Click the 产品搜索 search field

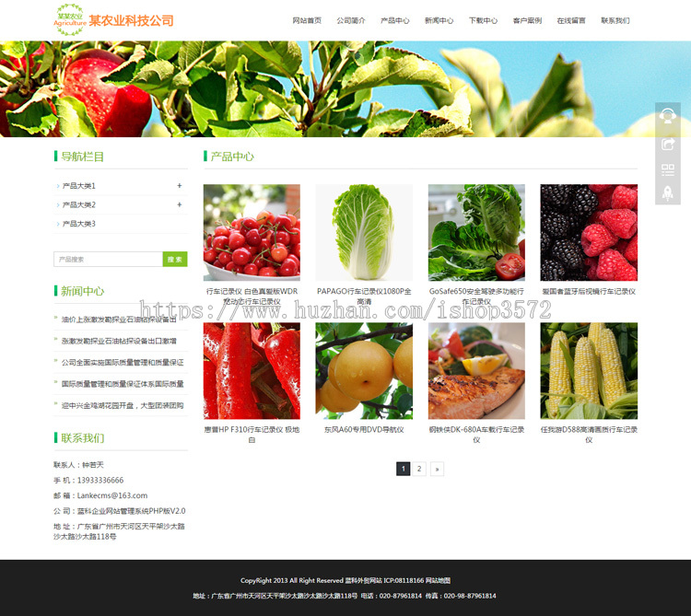(x=109, y=260)
